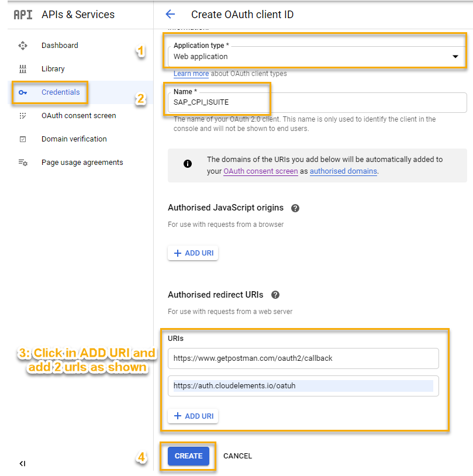473x476 pixels.
Task: Open help icon next to Authorised JavaScript origins
Action: pyautogui.click(x=295, y=208)
